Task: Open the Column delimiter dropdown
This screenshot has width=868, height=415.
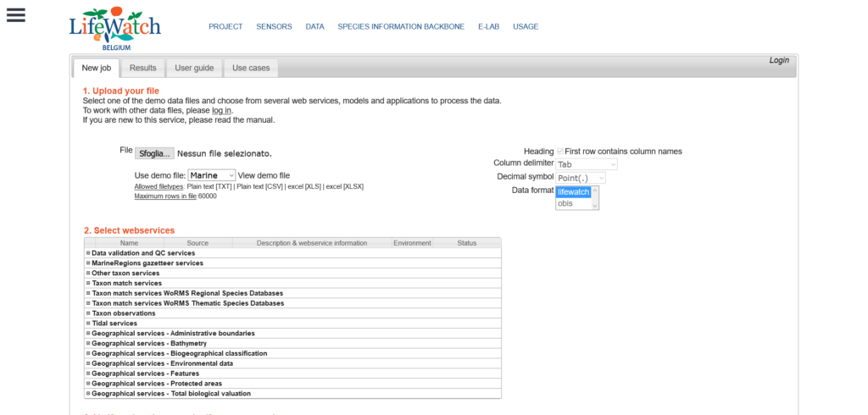Action: pos(587,164)
